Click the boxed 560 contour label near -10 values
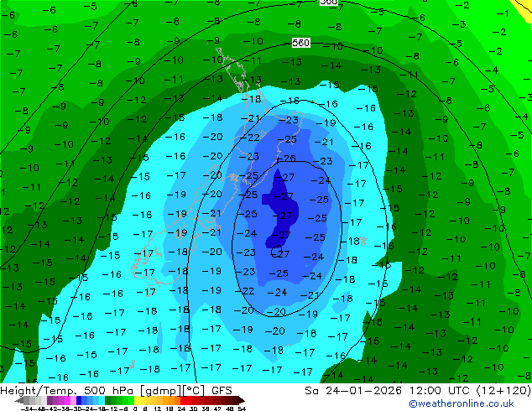 (300, 43)
